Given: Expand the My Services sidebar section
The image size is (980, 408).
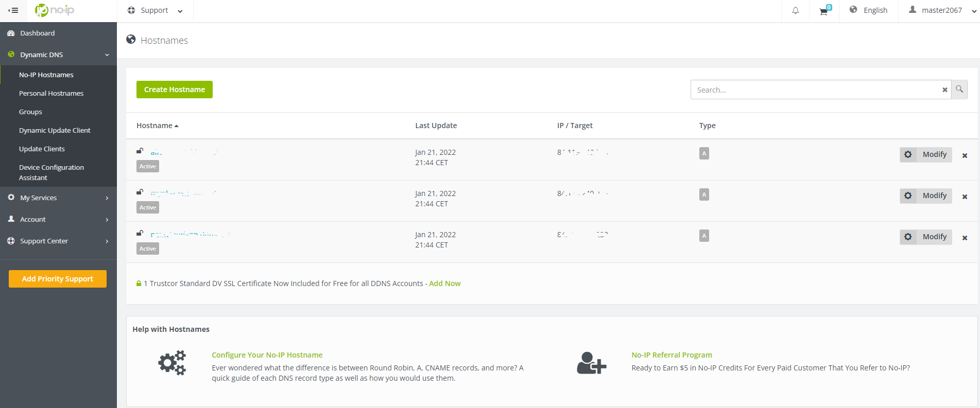Looking at the screenshot, I should [x=58, y=198].
